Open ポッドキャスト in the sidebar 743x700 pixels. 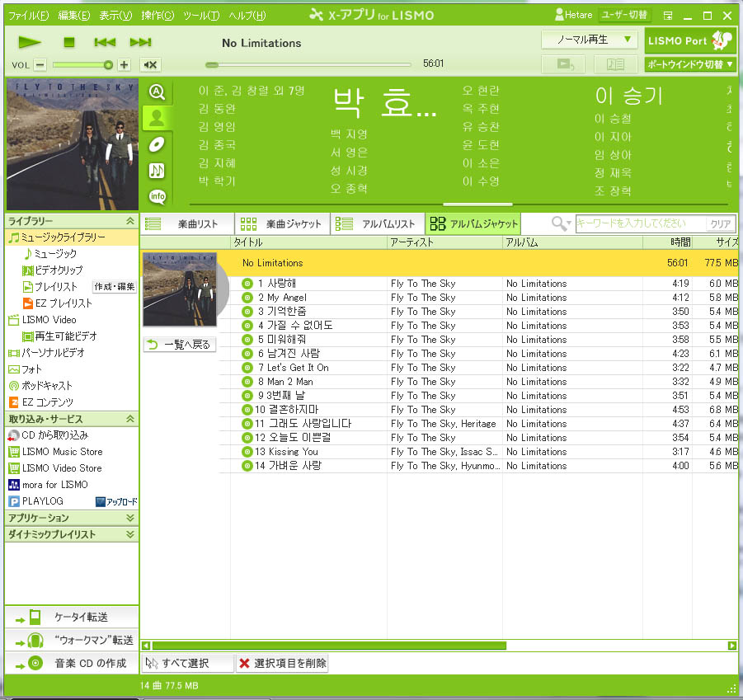40,386
